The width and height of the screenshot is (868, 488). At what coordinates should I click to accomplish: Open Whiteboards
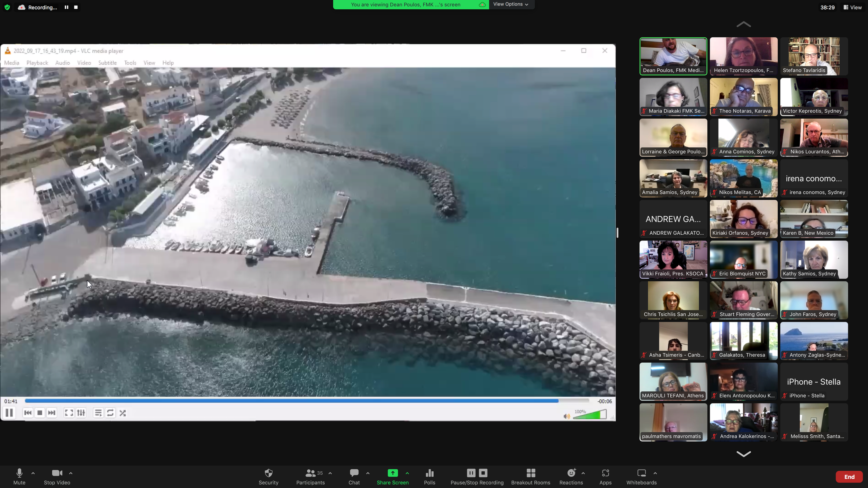click(641, 476)
